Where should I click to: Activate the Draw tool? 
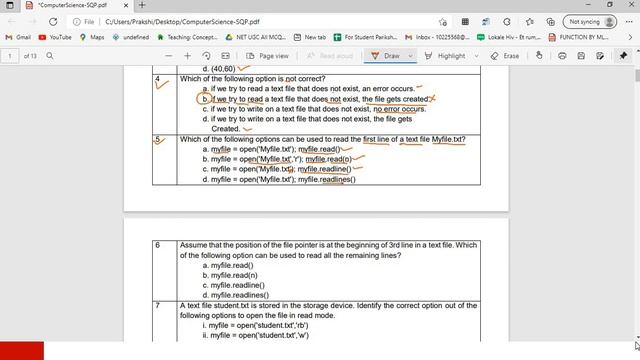pos(385,56)
